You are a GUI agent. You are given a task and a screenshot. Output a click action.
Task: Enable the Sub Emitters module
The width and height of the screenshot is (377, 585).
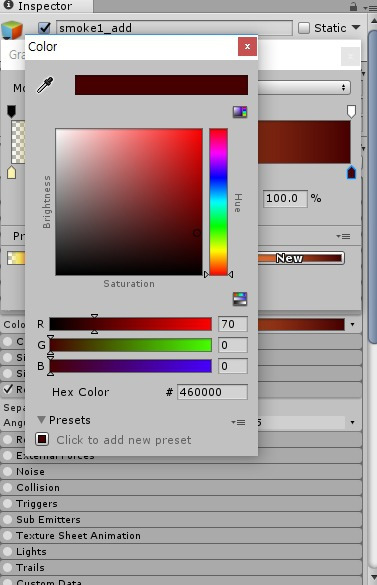click(x=7, y=519)
